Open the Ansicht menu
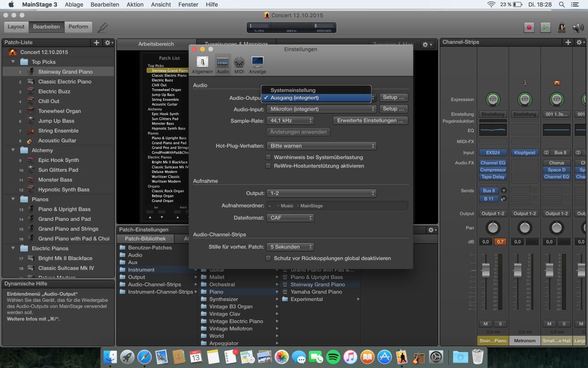The height and width of the screenshot is (368, 588). tap(161, 5)
